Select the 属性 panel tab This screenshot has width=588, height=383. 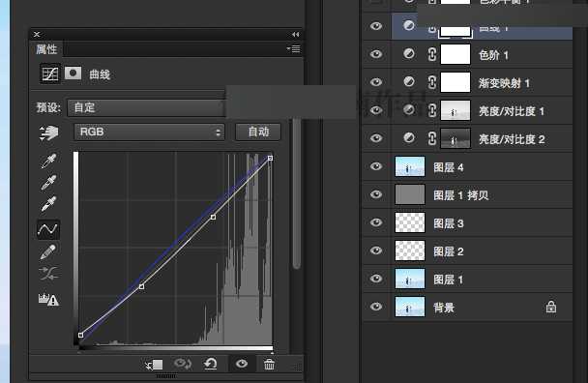coord(46,49)
